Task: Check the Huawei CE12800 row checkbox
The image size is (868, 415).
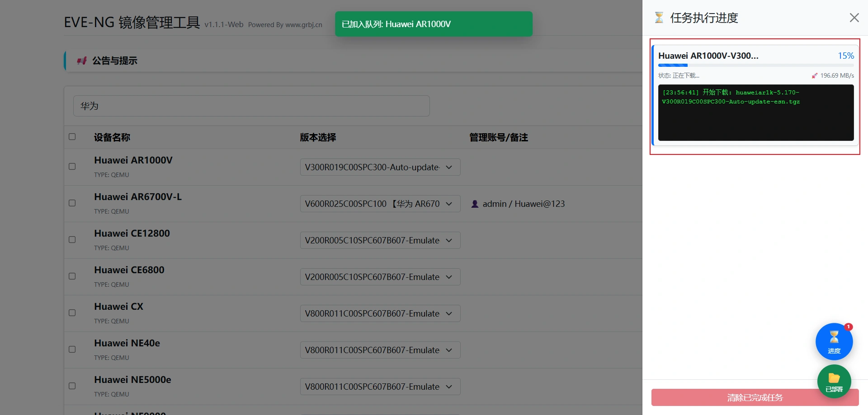Action: coord(72,239)
